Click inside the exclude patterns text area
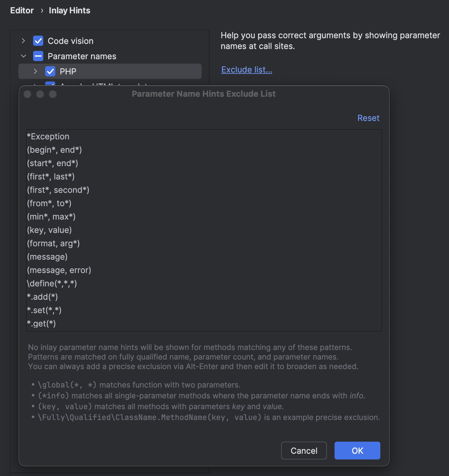The image size is (449, 476). pos(204,229)
